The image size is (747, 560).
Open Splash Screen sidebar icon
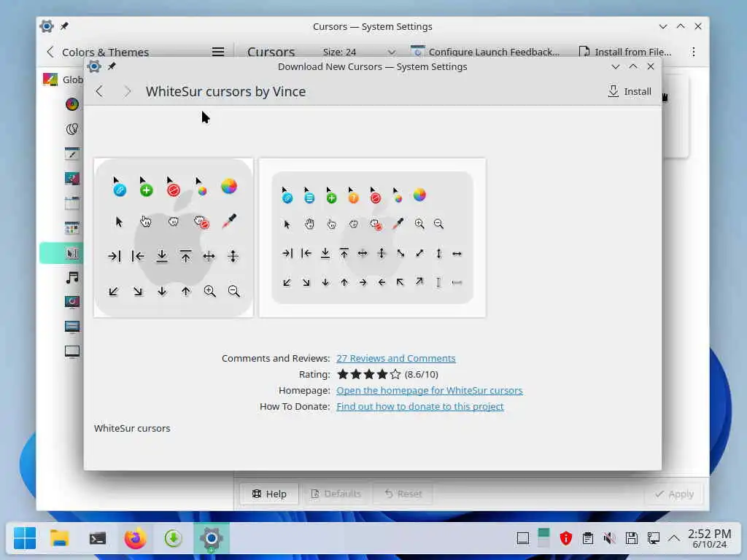click(x=72, y=303)
